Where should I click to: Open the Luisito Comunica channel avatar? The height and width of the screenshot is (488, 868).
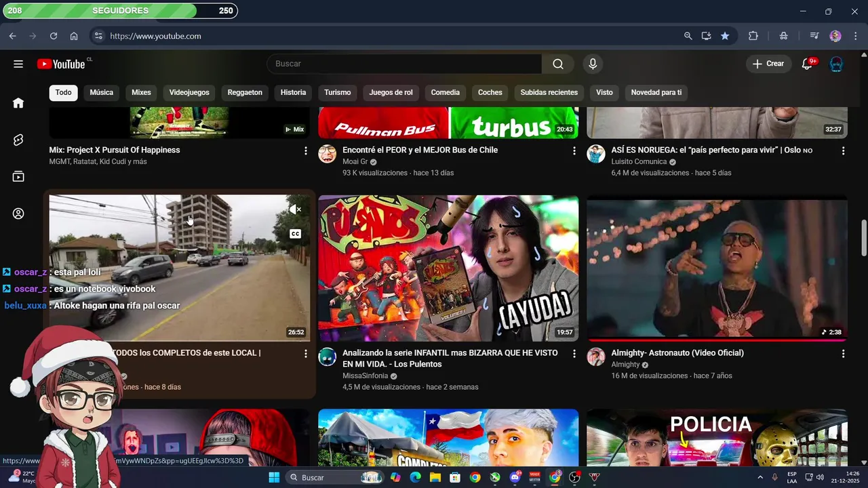595,154
